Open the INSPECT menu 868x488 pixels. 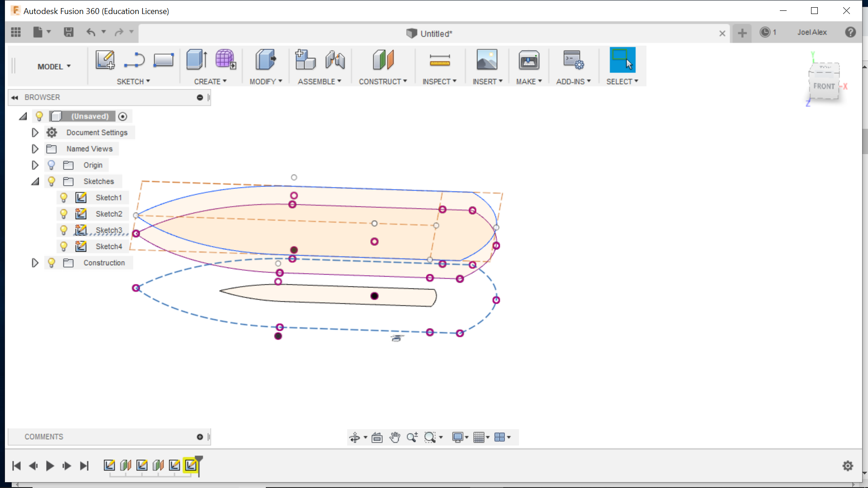tap(439, 81)
